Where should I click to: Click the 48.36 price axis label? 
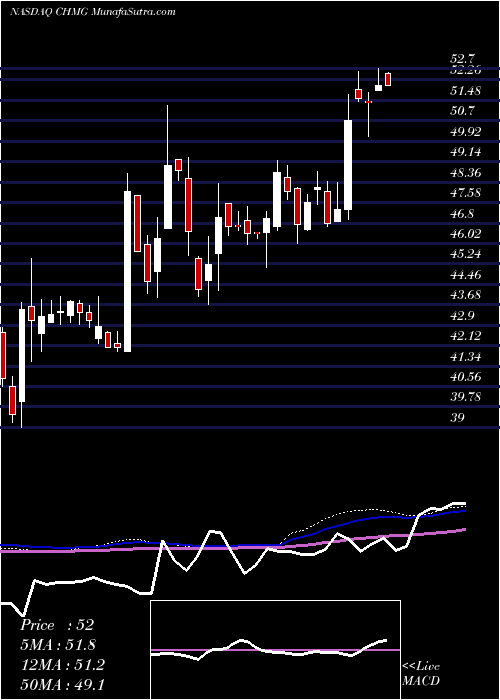click(466, 173)
